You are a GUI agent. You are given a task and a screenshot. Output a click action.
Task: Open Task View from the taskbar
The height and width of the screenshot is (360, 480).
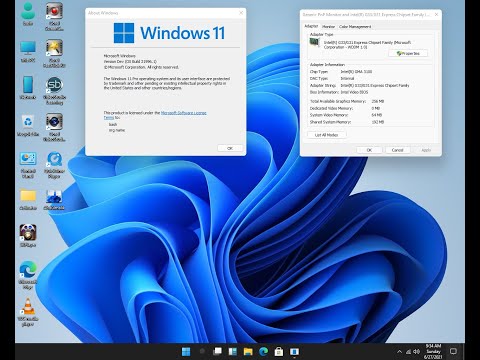[x=217, y=351]
